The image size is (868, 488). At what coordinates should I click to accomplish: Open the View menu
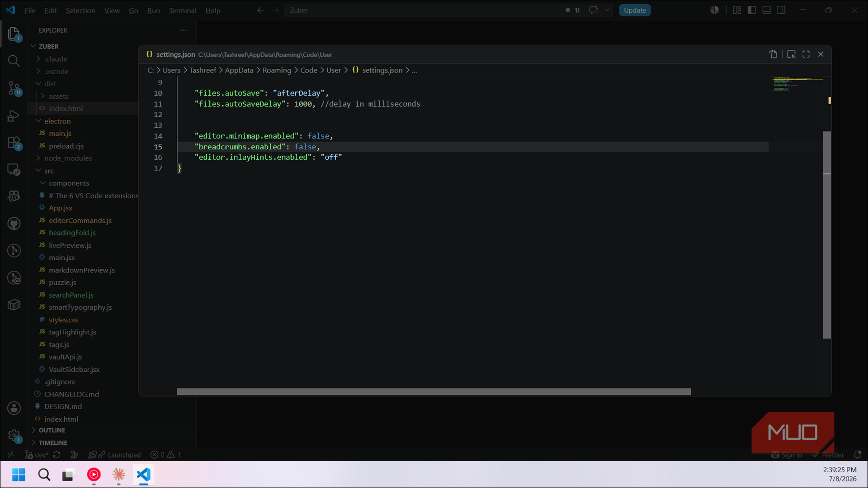tap(112, 11)
